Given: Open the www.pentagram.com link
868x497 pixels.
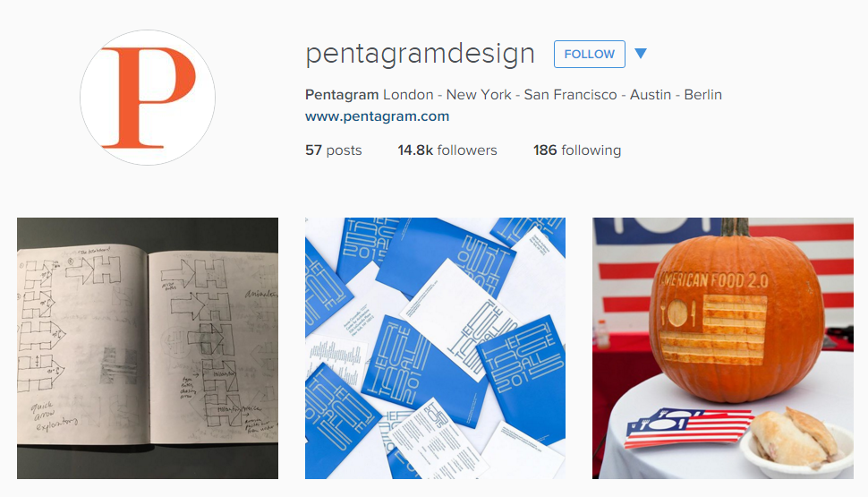Looking at the screenshot, I should (377, 116).
